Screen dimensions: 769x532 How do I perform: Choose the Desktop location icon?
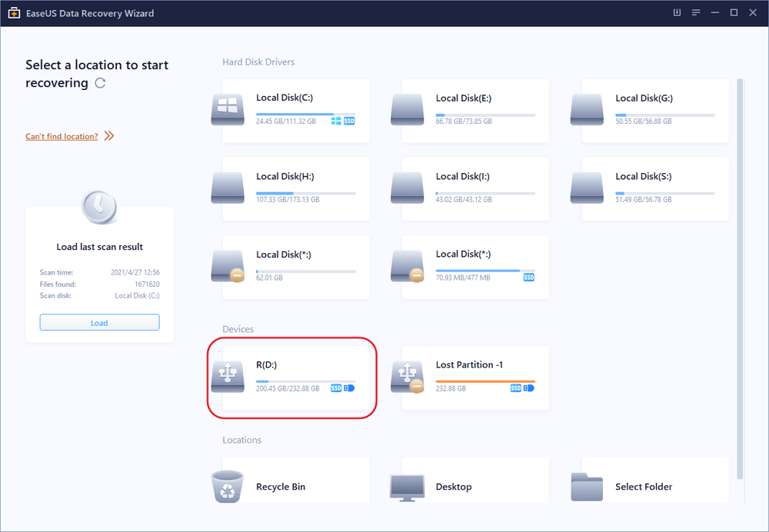pos(408,487)
